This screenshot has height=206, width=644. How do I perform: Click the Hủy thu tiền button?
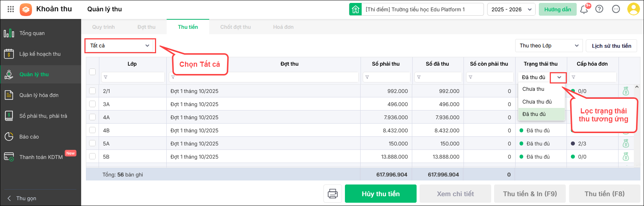click(x=381, y=194)
